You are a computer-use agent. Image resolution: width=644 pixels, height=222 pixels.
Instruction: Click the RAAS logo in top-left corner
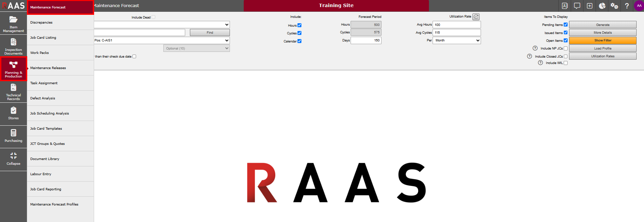(13, 6)
